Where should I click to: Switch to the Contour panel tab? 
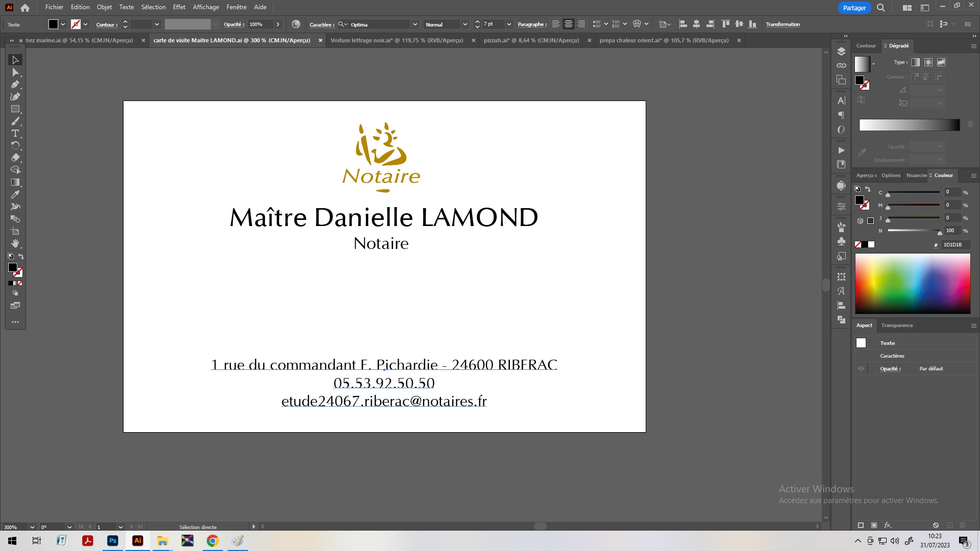[x=866, y=46]
